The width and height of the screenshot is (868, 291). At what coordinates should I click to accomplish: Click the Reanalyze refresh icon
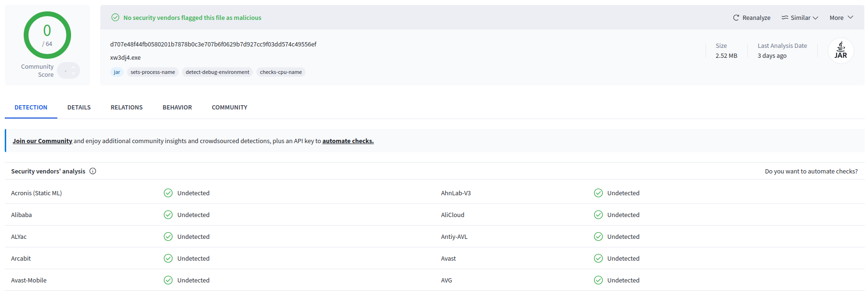pos(736,18)
